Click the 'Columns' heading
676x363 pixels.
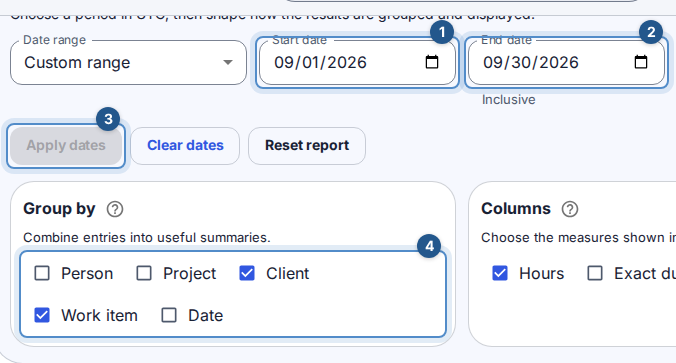pos(516,209)
